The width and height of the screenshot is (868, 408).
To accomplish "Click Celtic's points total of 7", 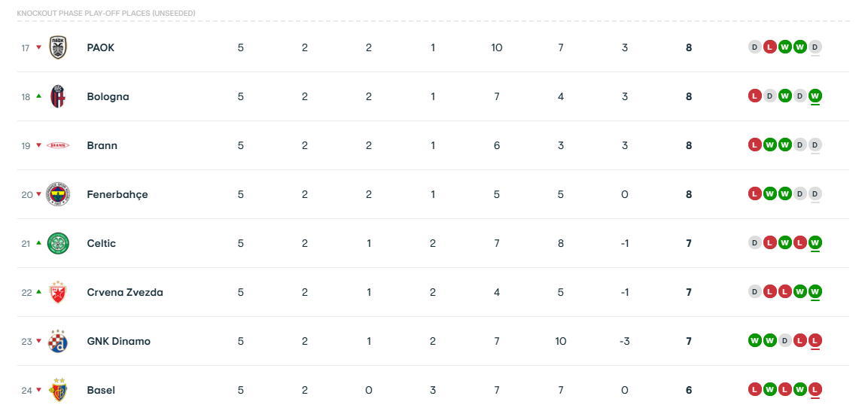I will pos(689,243).
